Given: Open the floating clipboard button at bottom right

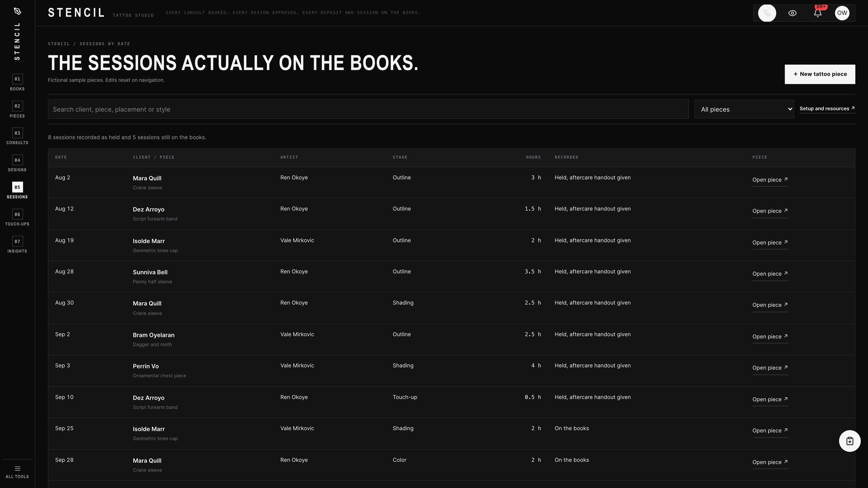Looking at the screenshot, I should [849, 441].
